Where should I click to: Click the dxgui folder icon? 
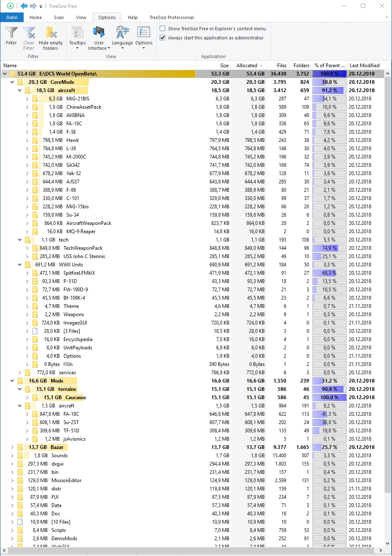[20, 464]
